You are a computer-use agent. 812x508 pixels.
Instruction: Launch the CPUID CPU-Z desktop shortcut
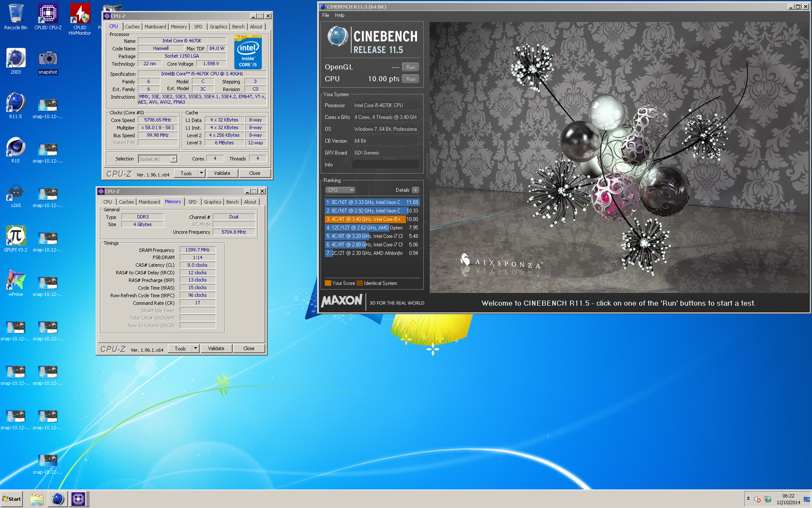point(48,17)
